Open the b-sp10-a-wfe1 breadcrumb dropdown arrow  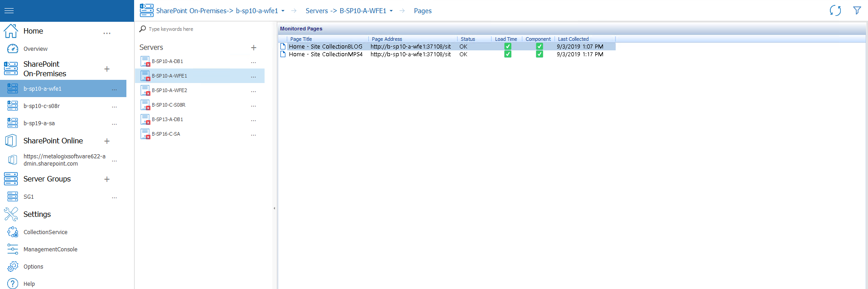click(x=283, y=11)
